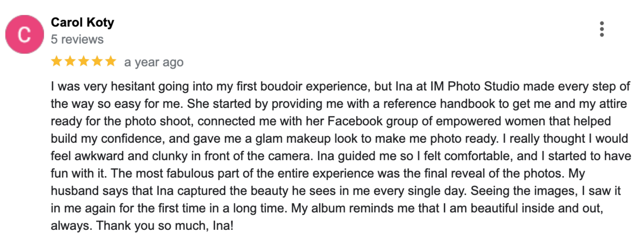Click the pink 'C' profile avatar
Image resolution: width=644 pixels, height=239 pixels.
24,34
